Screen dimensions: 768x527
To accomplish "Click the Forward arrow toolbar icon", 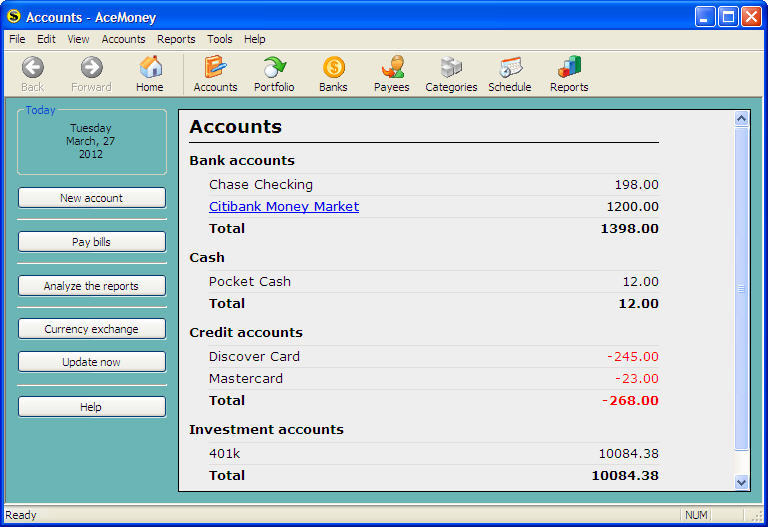I will coord(92,68).
